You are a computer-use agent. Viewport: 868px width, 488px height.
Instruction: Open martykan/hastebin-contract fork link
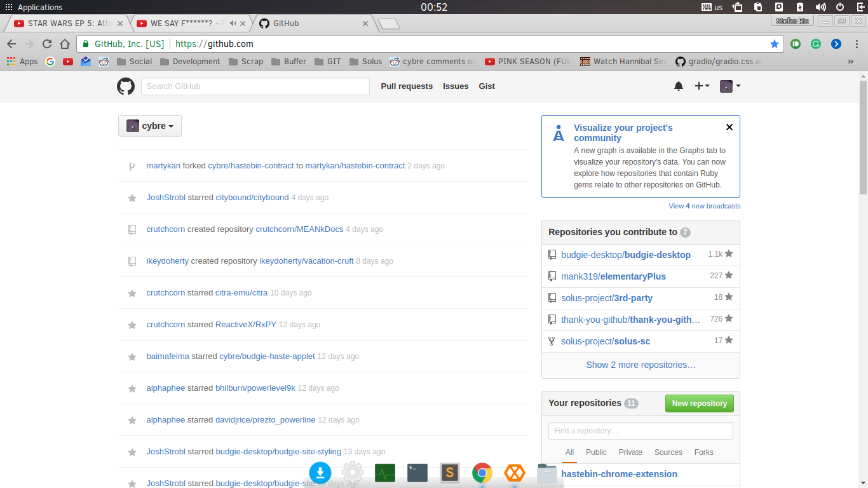355,166
